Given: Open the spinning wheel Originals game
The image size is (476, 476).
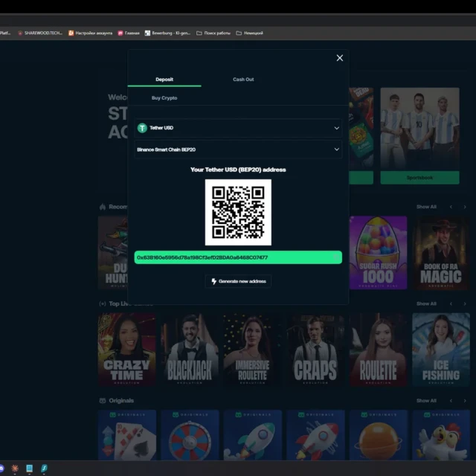Looking at the screenshot, I should click(x=190, y=435).
